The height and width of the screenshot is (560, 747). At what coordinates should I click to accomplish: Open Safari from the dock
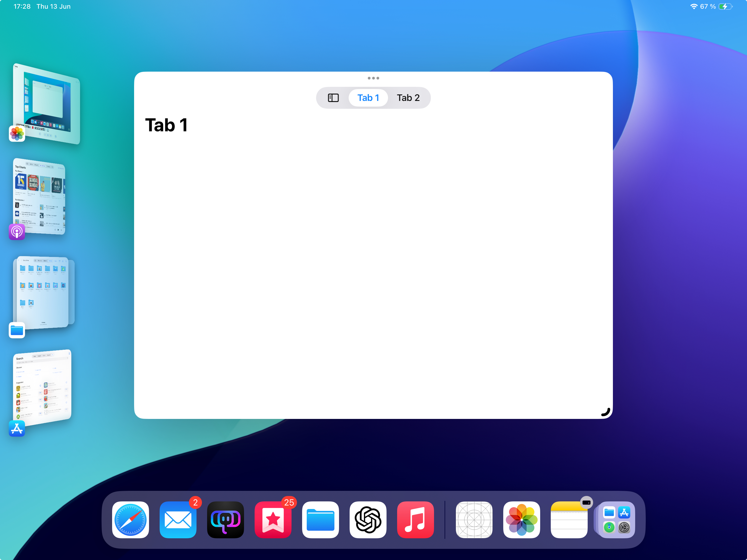tap(130, 520)
